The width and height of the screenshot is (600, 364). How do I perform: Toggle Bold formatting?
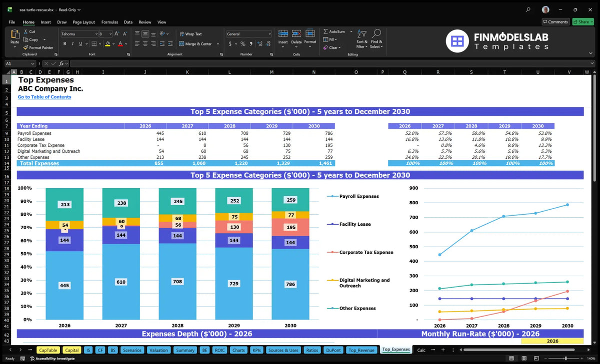(x=64, y=44)
